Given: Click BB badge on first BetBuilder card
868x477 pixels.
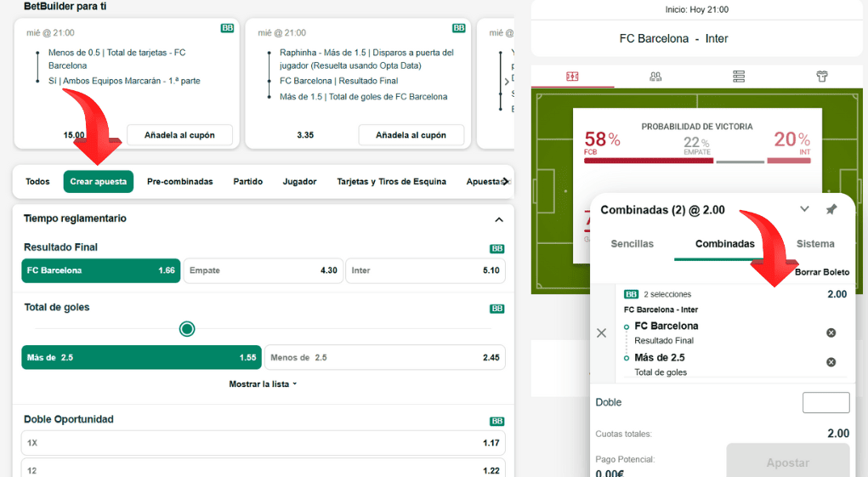Looking at the screenshot, I should point(227,28).
